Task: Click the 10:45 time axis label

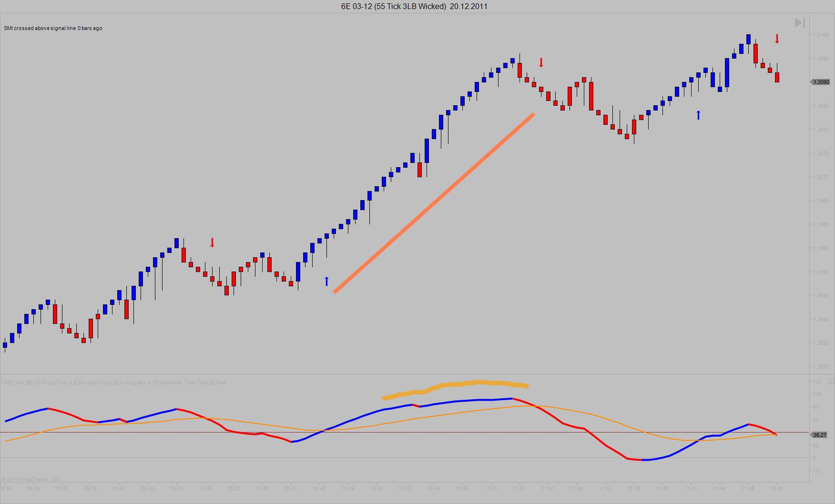Action: [319, 488]
